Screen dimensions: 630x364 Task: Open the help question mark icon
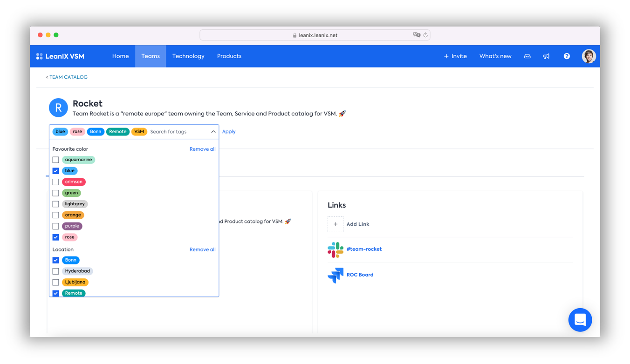567,56
